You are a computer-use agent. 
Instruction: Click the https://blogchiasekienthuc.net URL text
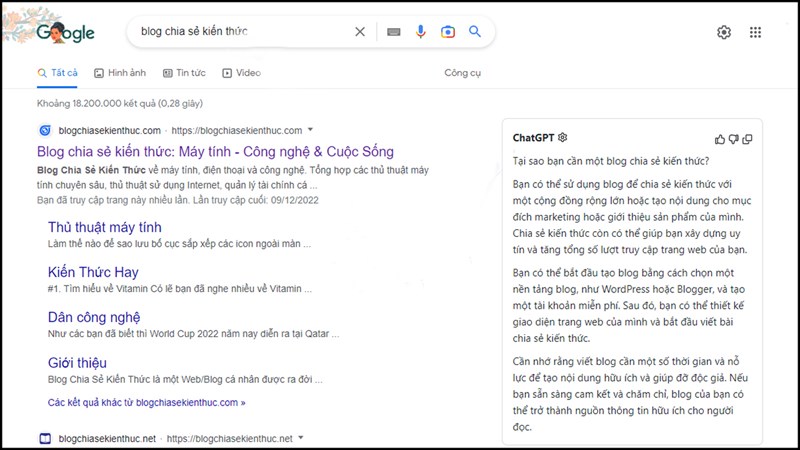(x=230, y=438)
